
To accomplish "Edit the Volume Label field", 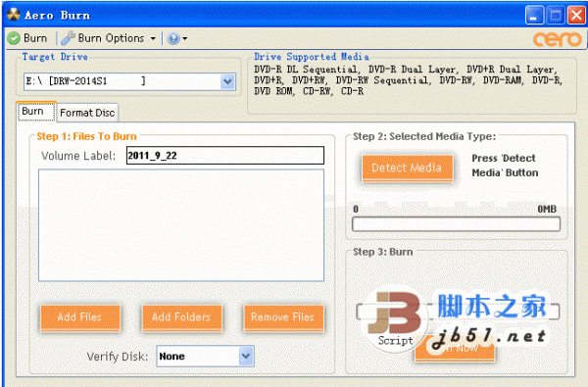I will coord(225,155).
